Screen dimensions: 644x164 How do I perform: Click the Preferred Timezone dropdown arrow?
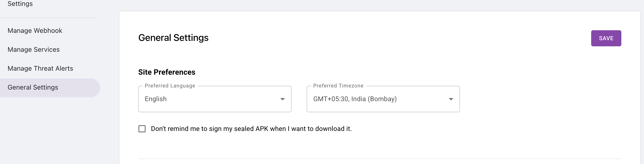pyautogui.click(x=451, y=99)
